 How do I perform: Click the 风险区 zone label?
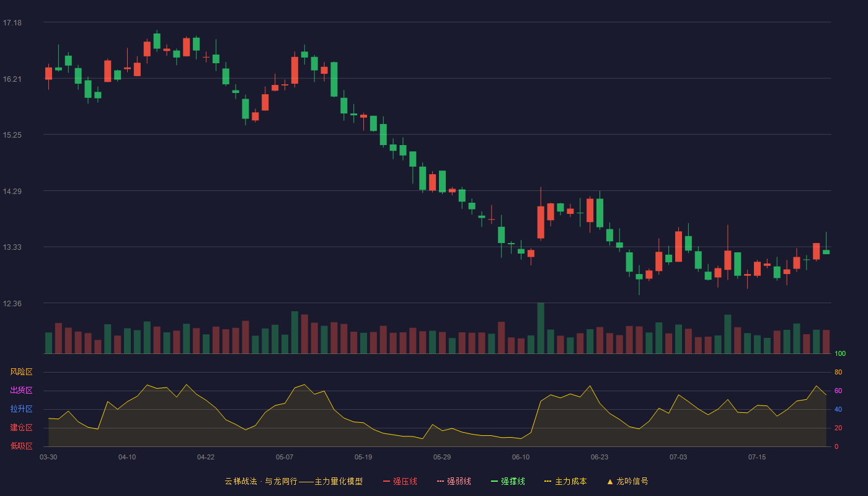(21, 372)
